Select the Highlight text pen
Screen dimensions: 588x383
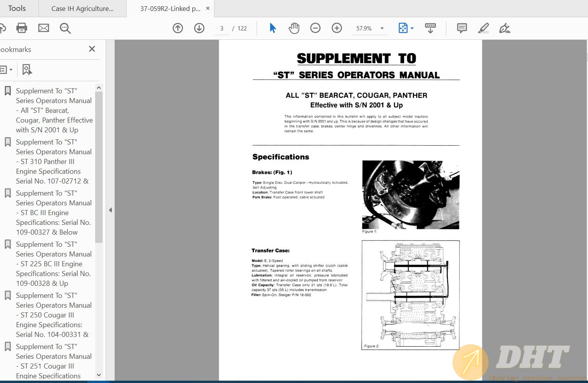point(484,28)
